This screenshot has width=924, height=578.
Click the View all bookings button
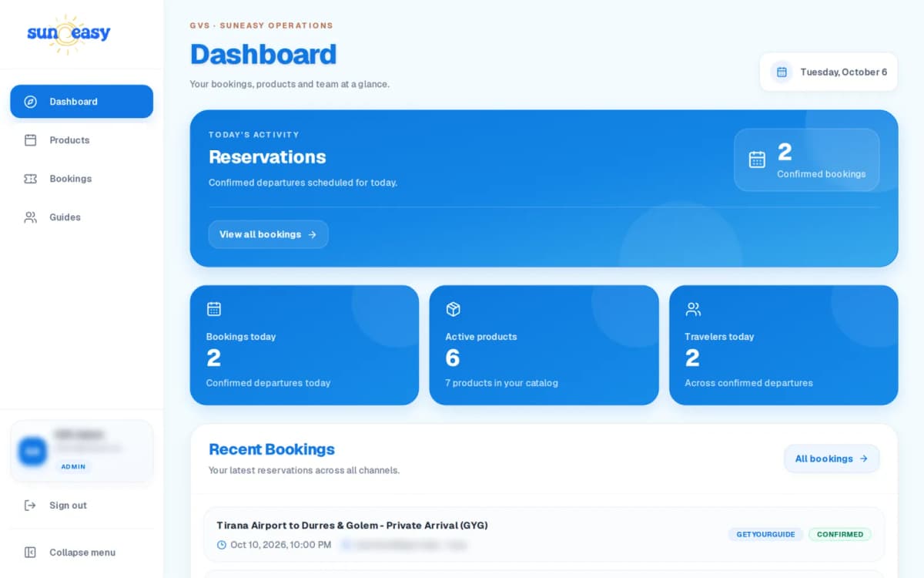(268, 234)
